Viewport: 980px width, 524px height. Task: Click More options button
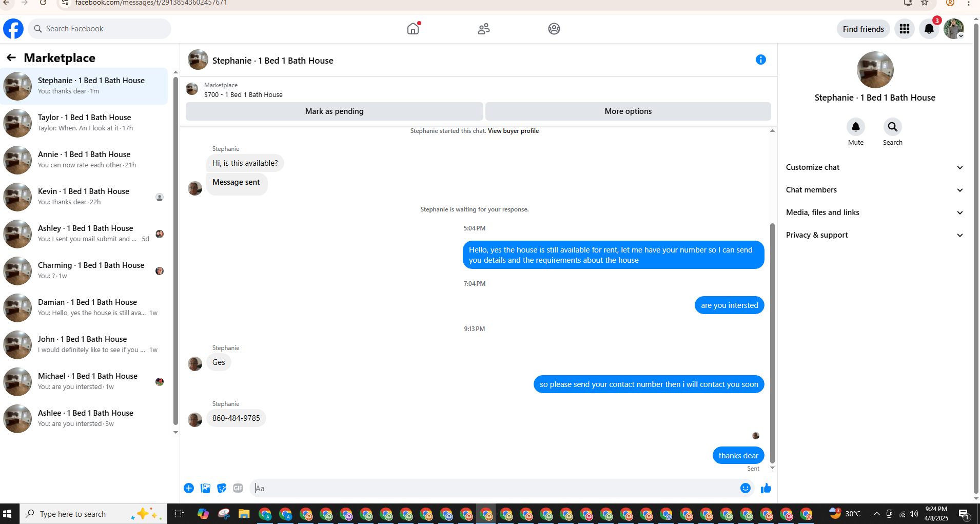628,111
